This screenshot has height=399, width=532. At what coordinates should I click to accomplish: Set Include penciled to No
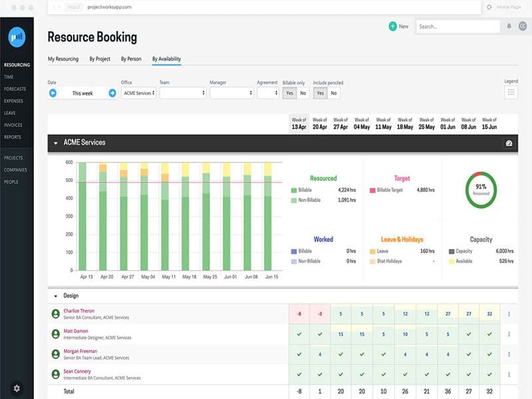click(333, 93)
